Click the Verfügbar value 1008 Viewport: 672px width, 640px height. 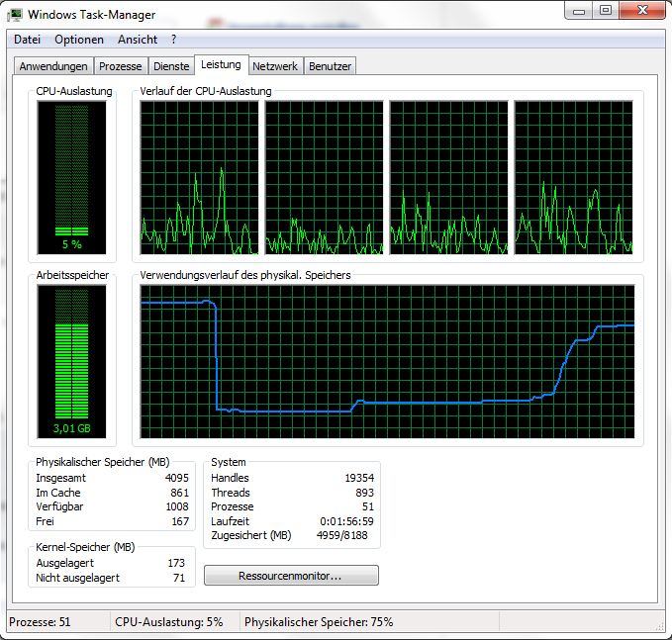[x=177, y=506]
